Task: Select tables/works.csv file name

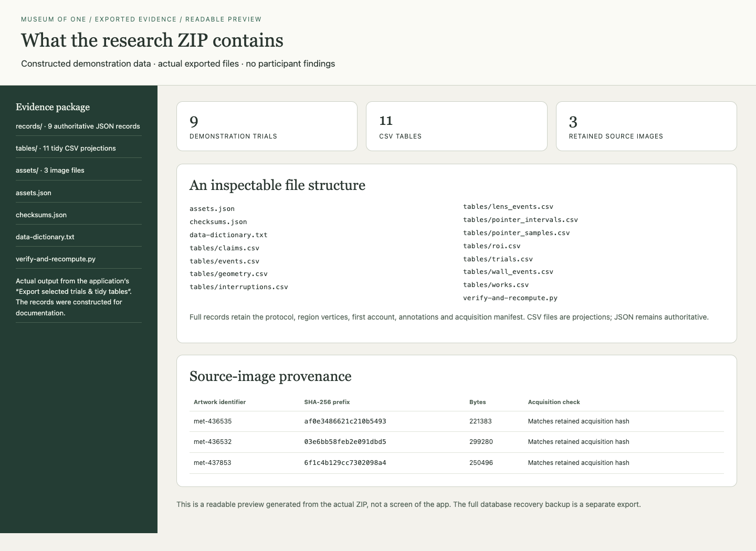Action: pos(496,285)
